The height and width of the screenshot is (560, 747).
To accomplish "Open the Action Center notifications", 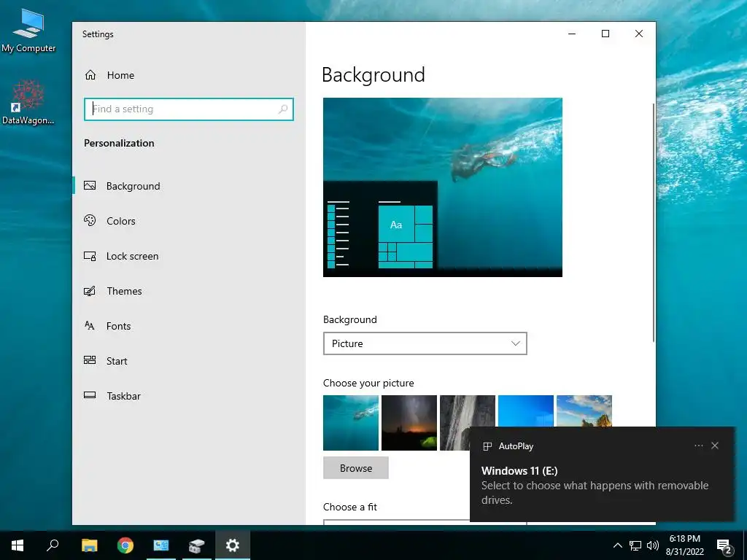I will tap(724, 545).
